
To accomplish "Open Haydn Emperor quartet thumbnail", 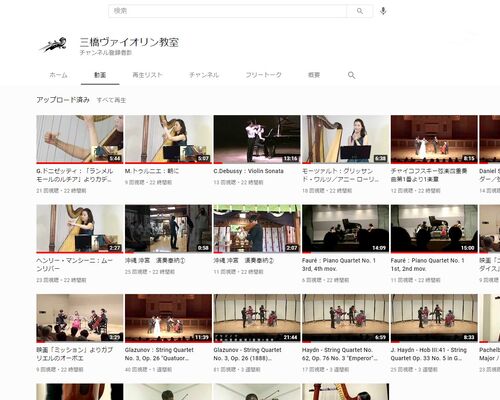I will pos(346,318).
